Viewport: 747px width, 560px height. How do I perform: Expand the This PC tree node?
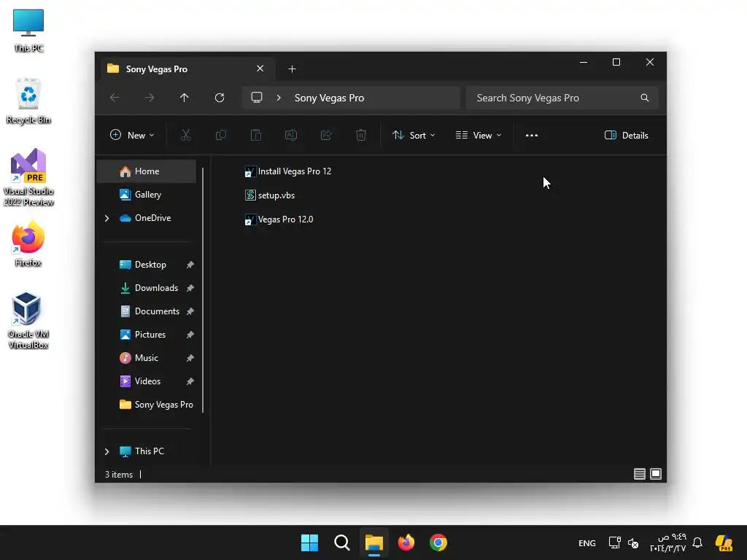[107, 451]
